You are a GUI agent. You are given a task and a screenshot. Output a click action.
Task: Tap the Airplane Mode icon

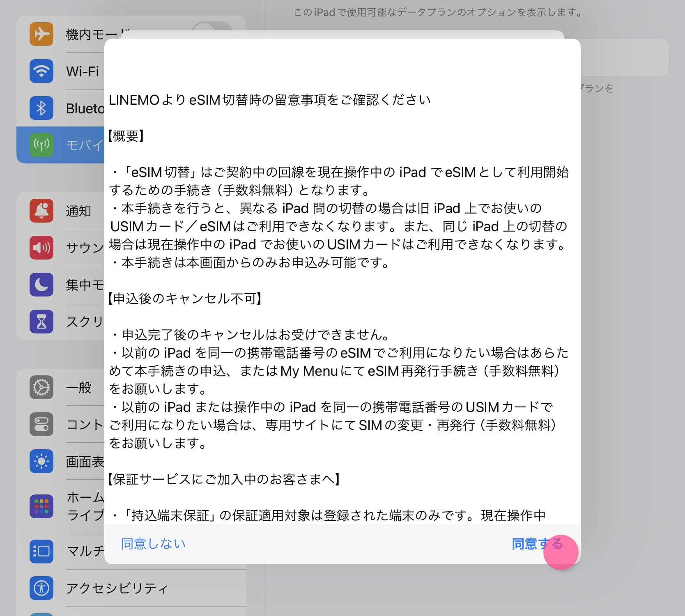pos(41,34)
